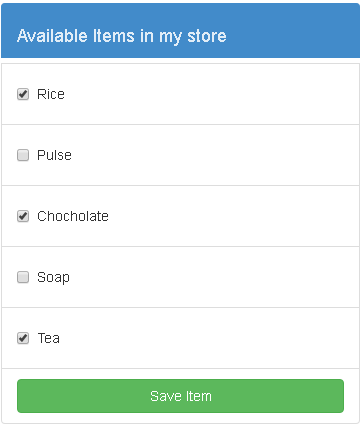Click on the Soap label text
The image size is (362, 425).
[53, 278]
